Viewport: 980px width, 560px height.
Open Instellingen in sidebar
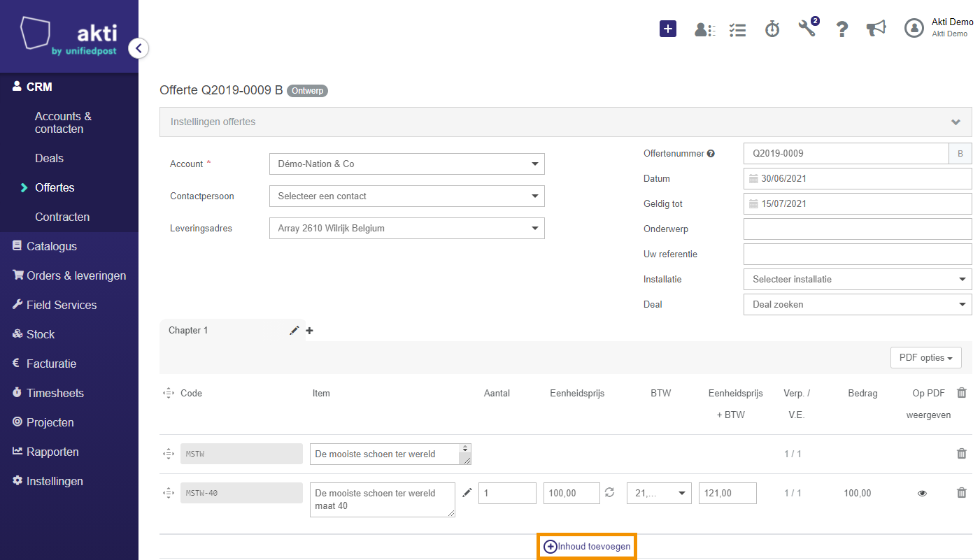55,482
